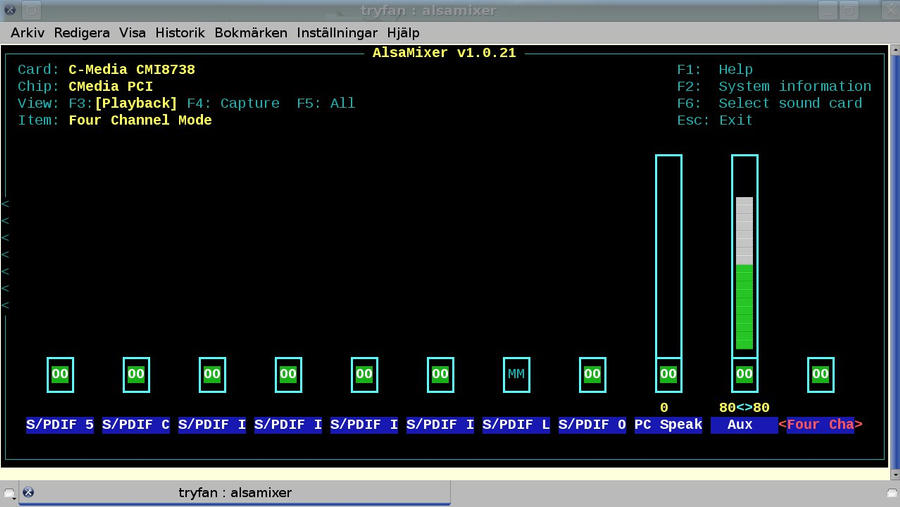Image resolution: width=900 pixels, height=507 pixels.
Task: Click the AlsaMixer v1.0.21 title text
Action: 444,53
